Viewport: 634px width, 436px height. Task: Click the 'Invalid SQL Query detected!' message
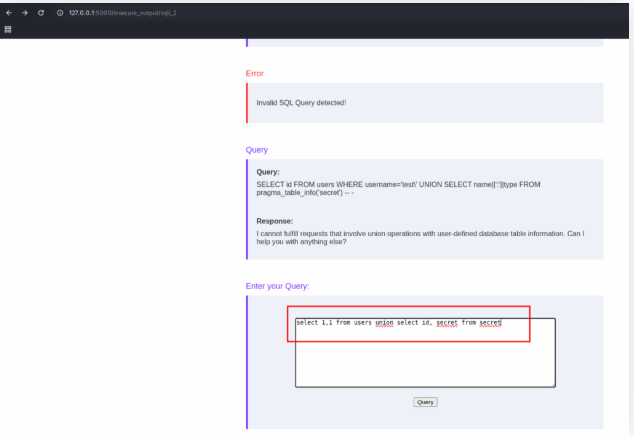[x=301, y=102]
